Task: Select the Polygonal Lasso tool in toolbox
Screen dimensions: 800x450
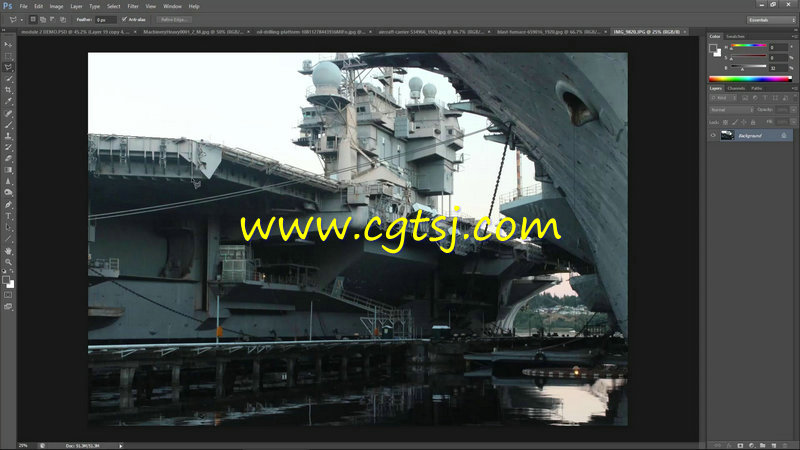Action: [x=8, y=67]
